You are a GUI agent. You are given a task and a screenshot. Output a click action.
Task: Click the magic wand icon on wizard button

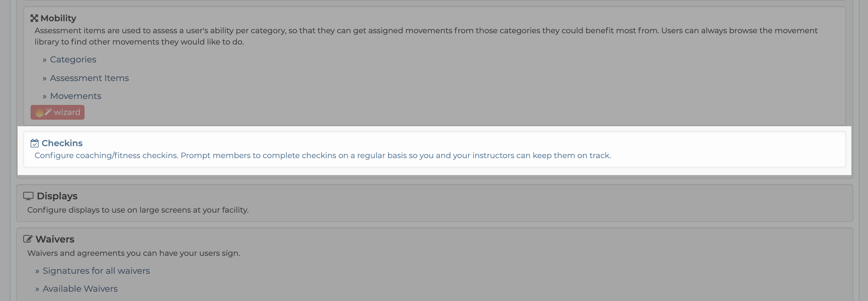(49, 112)
